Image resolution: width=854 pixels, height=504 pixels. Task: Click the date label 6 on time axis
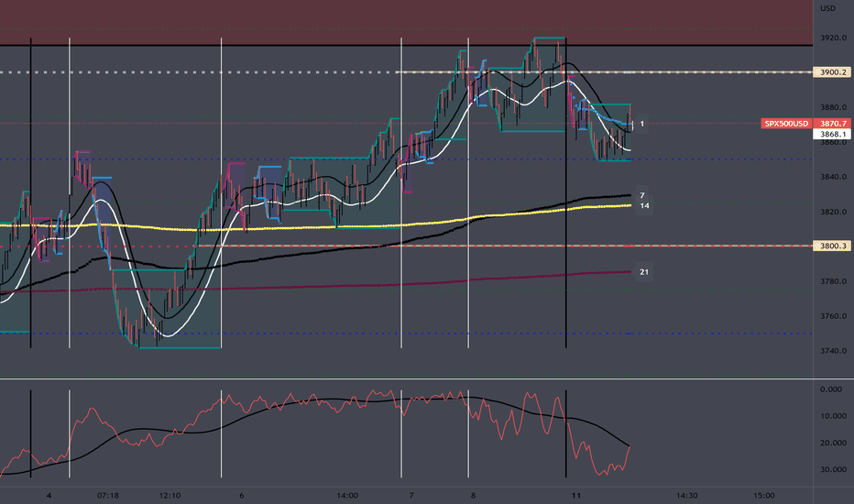[241, 495]
